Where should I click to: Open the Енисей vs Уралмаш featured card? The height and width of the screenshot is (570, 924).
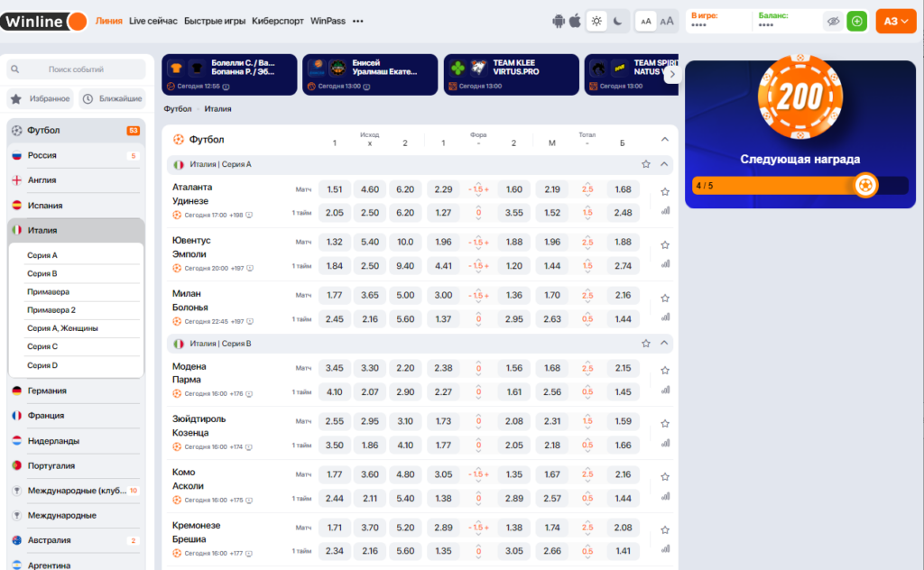[370, 74]
